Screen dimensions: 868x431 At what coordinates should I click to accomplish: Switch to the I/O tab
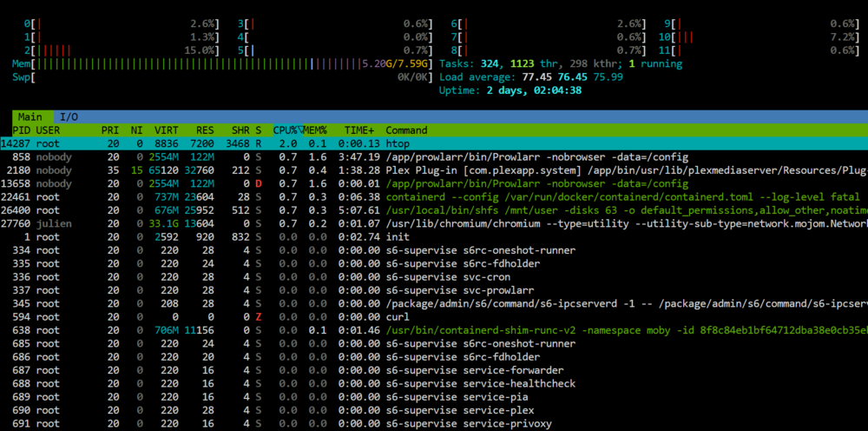(x=69, y=117)
